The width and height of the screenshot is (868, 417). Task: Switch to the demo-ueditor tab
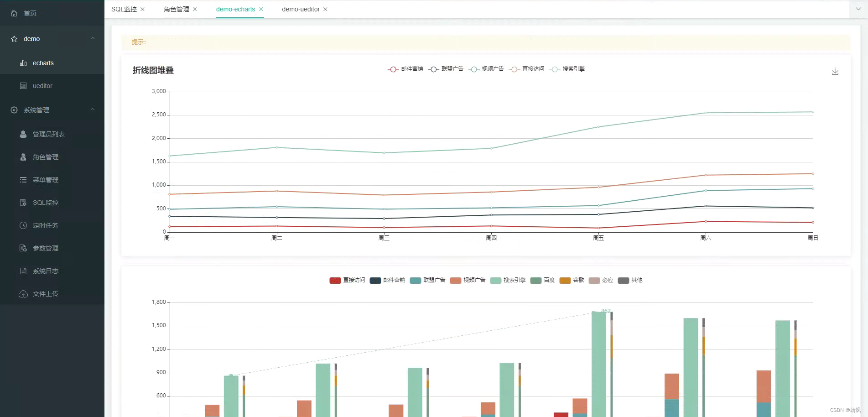(x=301, y=9)
